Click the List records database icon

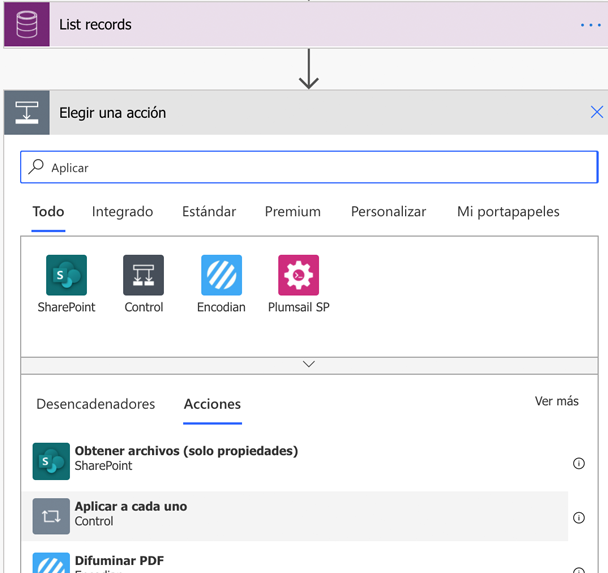[x=27, y=24]
